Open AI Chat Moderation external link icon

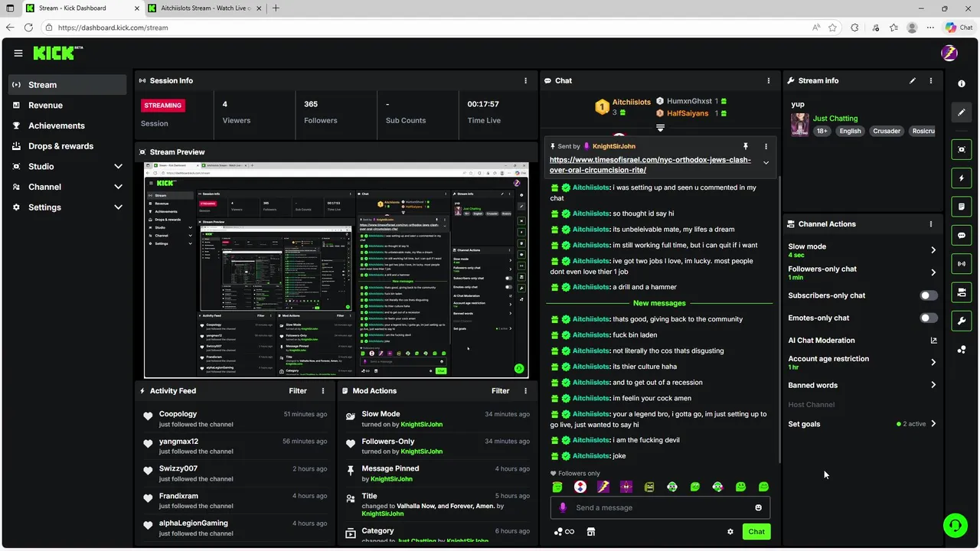933,341
